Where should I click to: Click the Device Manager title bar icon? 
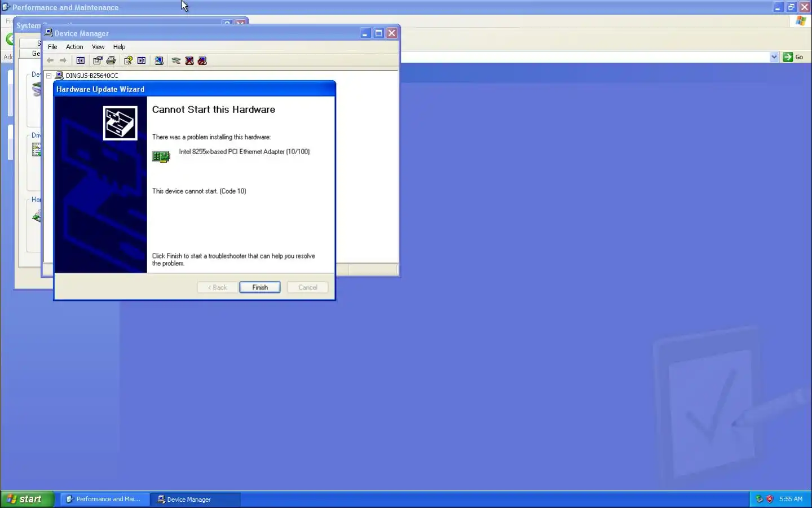click(48, 33)
